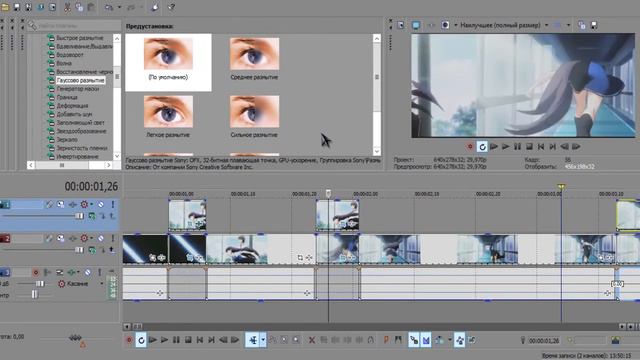Image resolution: width=640 pixels, height=360 pixels.
Task: Choose the Легкое размытие preset thumbnail
Action: click(168, 112)
